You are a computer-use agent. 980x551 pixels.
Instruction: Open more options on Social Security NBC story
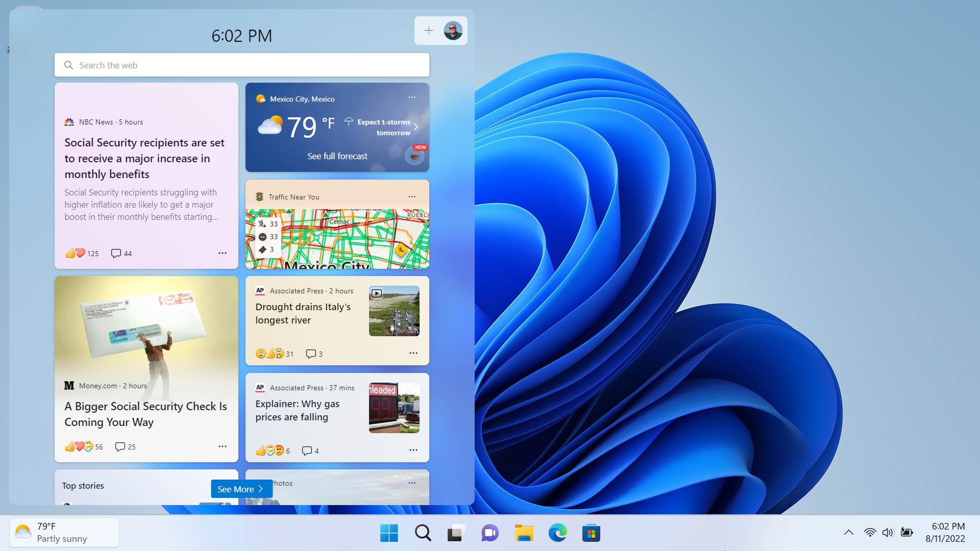223,253
